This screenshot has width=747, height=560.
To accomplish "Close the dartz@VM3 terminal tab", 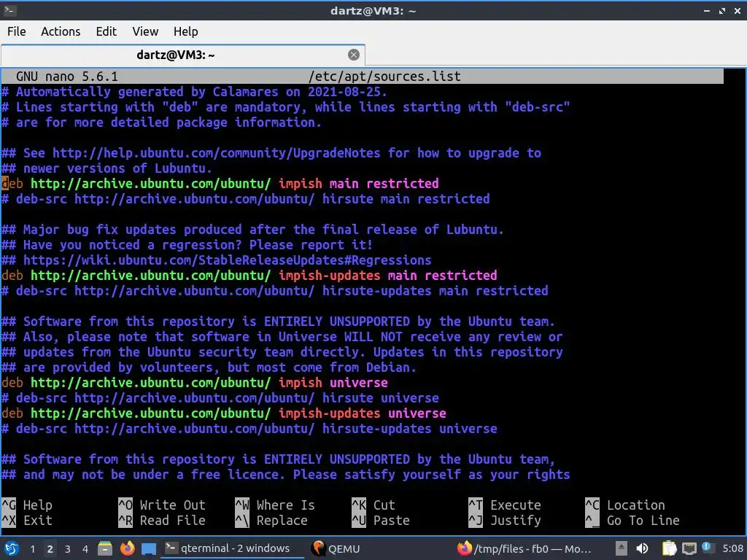I will click(x=354, y=55).
